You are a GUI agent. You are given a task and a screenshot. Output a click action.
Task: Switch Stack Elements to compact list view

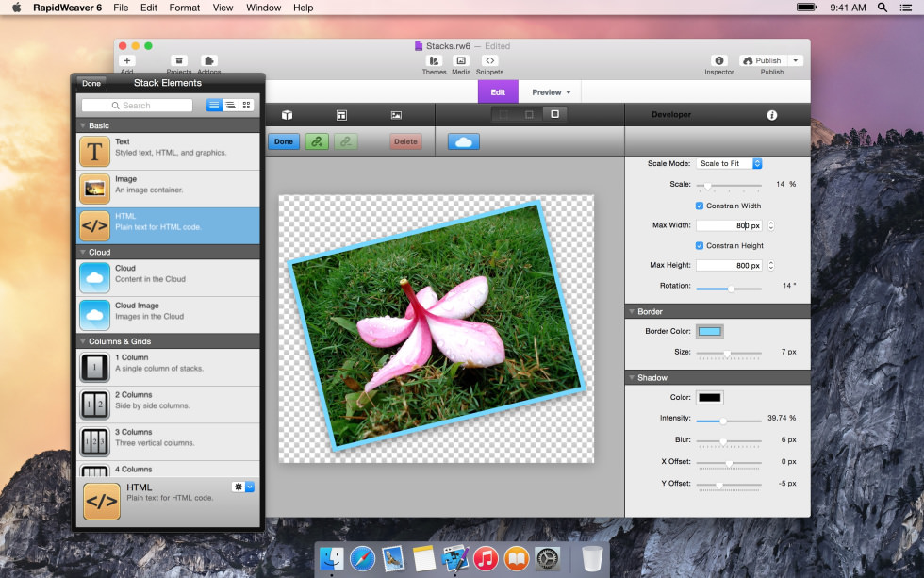point(230,105)
